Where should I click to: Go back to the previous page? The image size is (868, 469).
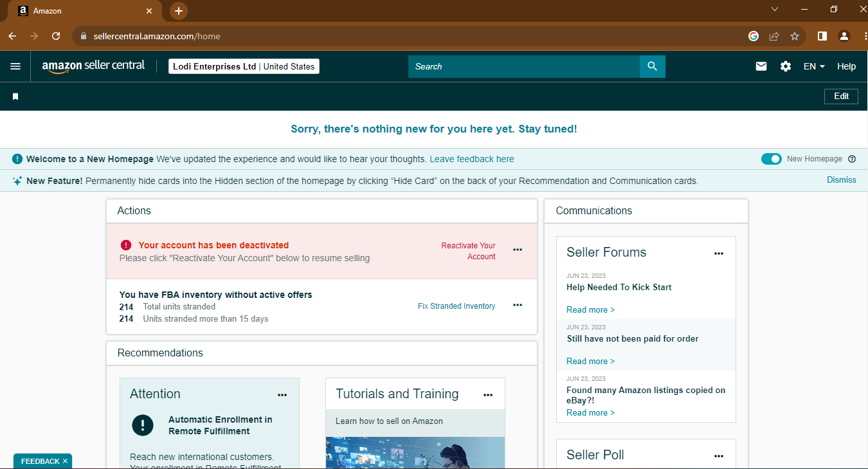tap(12, 36)
